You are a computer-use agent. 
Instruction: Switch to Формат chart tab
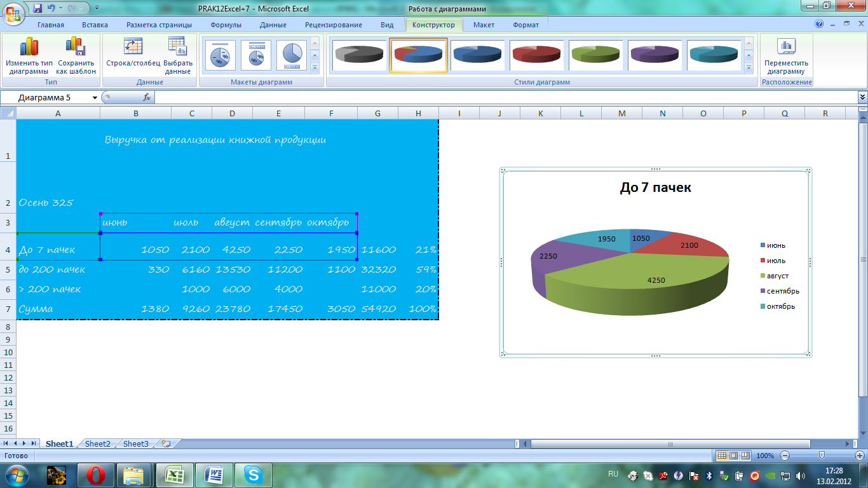tap(526, 25)
